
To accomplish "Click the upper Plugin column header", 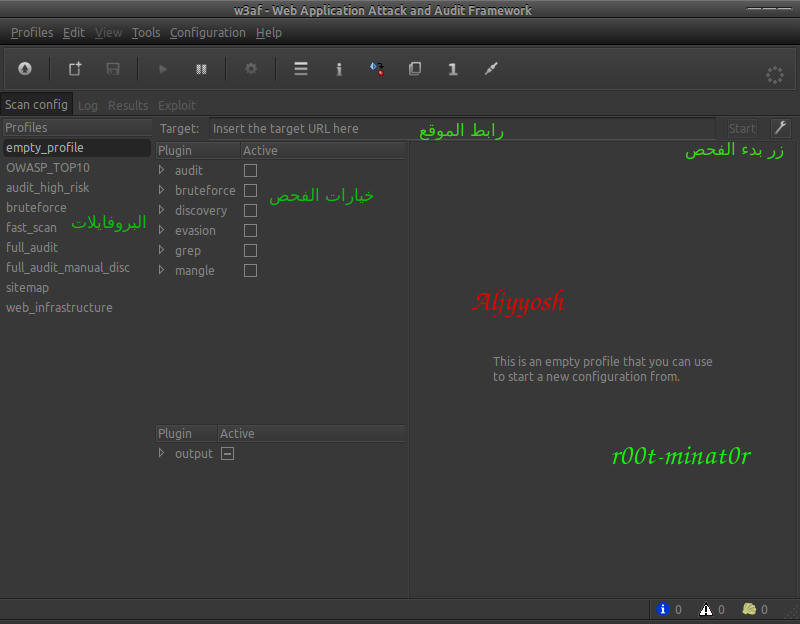I will click(198, 151).
